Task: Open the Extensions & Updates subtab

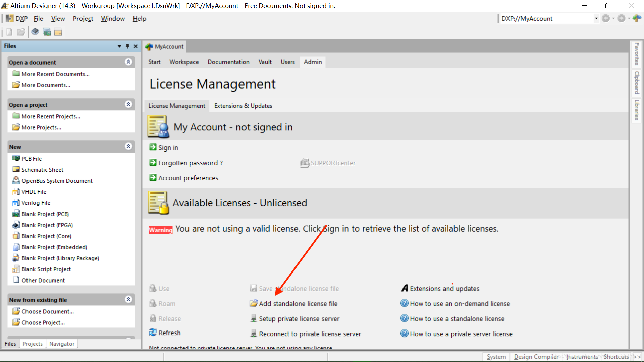Action: point(243,106)
